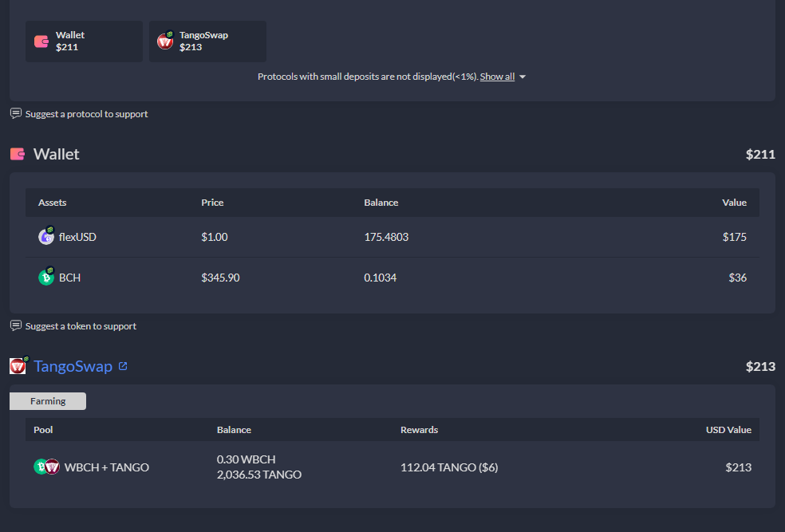Click the flexUSD value $175
Viewport: 785px width, 532px height.
(x=735, y=237)
